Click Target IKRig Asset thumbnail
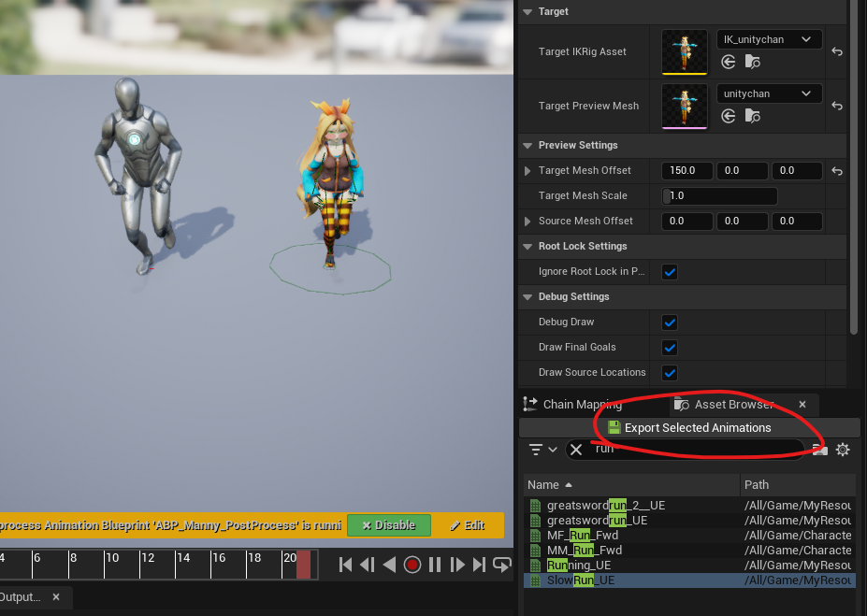 [684, 51]
